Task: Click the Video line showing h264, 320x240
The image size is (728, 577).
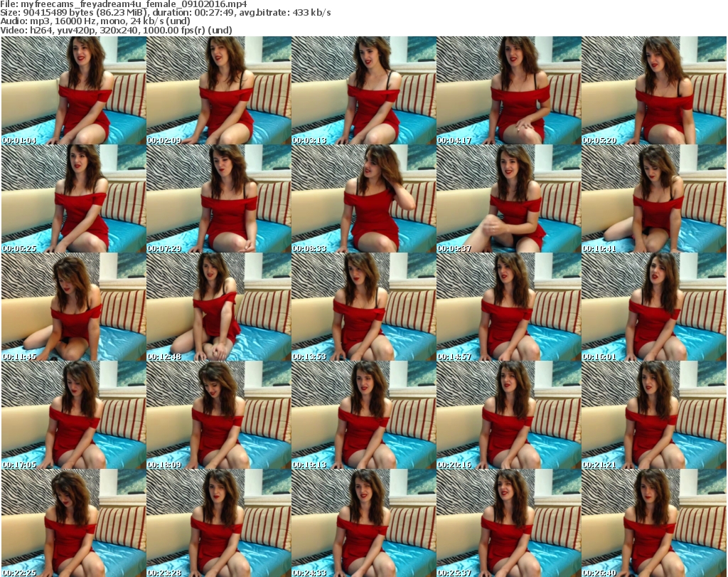Action: tap(116, 30)
